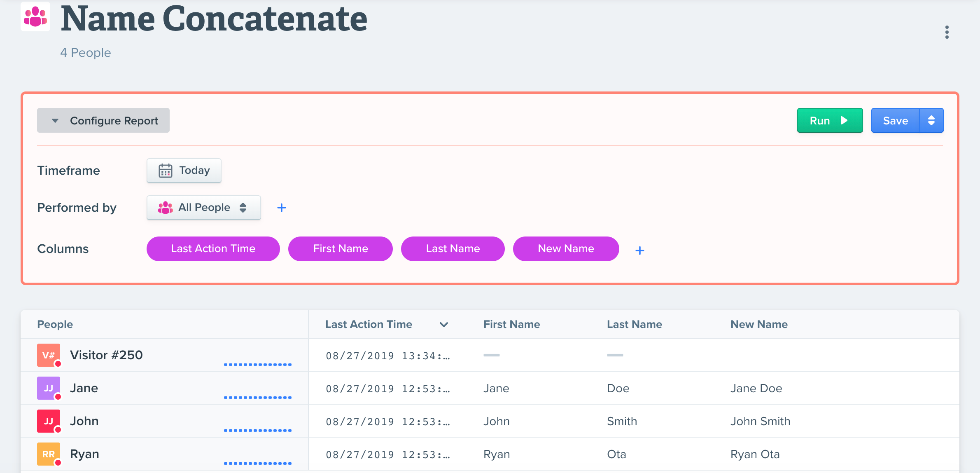Viewport: 980px width, 473px height.
Task: Add a new column with plus icon
Action: click(x=639, y=250)
